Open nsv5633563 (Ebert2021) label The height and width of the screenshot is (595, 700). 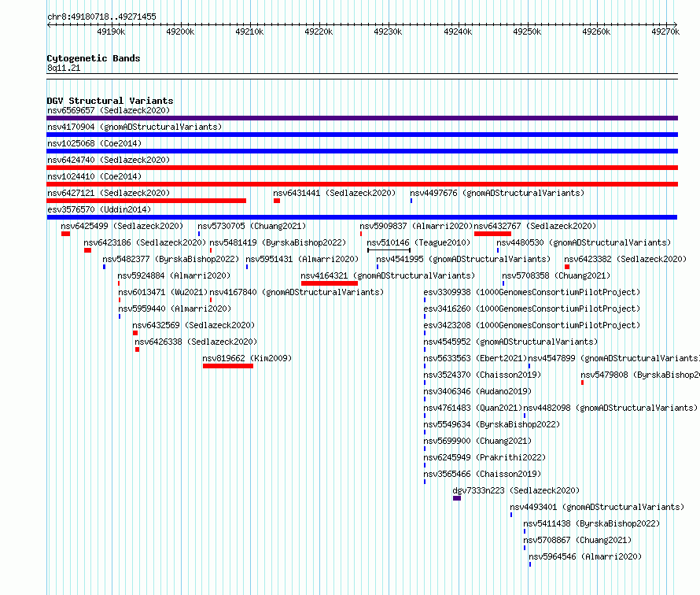coord(475,358)
